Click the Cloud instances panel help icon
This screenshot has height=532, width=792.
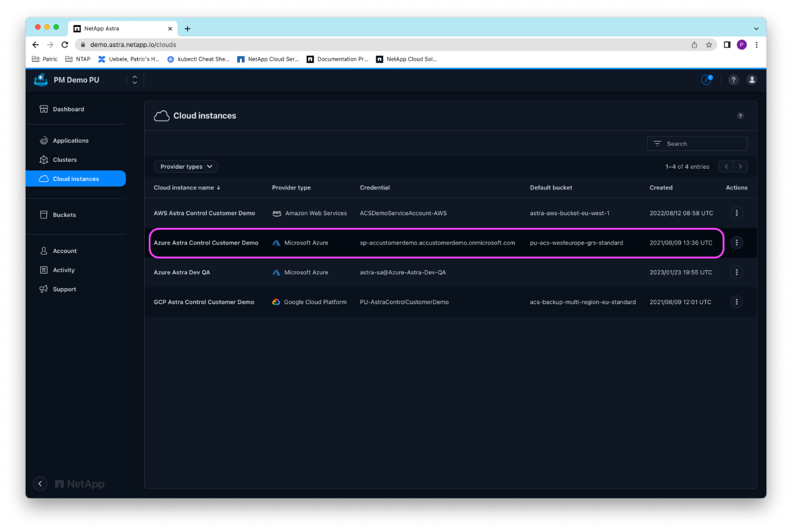pyautogui.click(x=740, y=116)
